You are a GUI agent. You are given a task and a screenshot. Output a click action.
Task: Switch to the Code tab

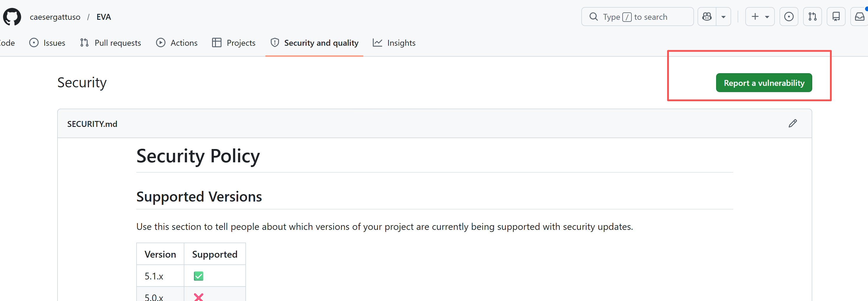(x=7, y=43)
